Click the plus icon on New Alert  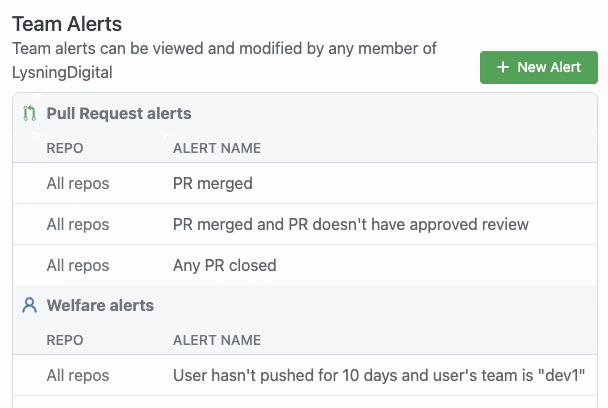click(502, 68)
